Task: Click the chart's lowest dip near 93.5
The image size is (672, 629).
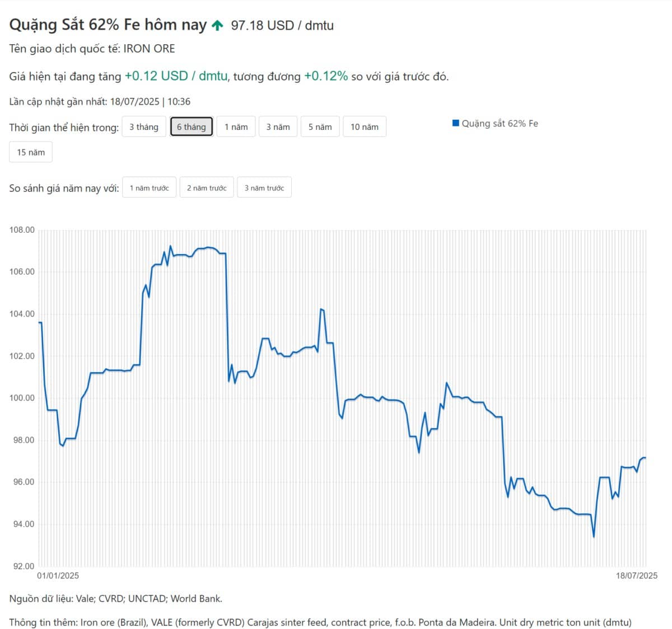Action: click(594, 536)
